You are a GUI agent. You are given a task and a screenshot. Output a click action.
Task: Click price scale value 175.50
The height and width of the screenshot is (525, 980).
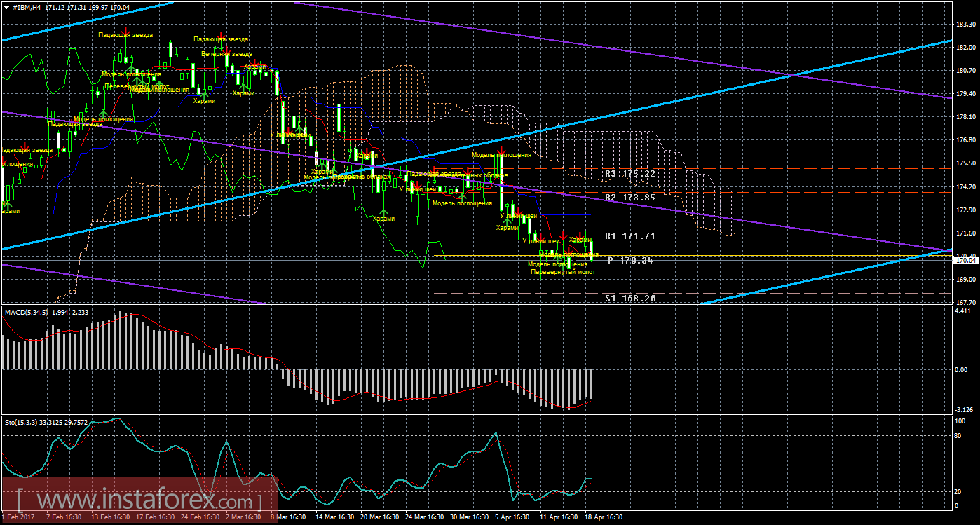point(966,163)
